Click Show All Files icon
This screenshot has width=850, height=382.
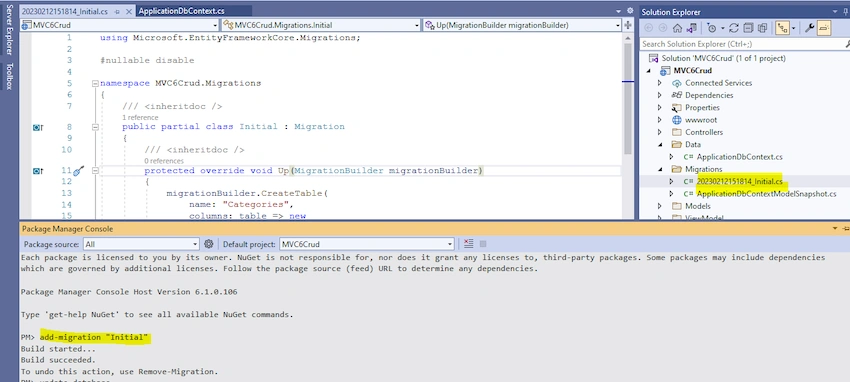762,29
